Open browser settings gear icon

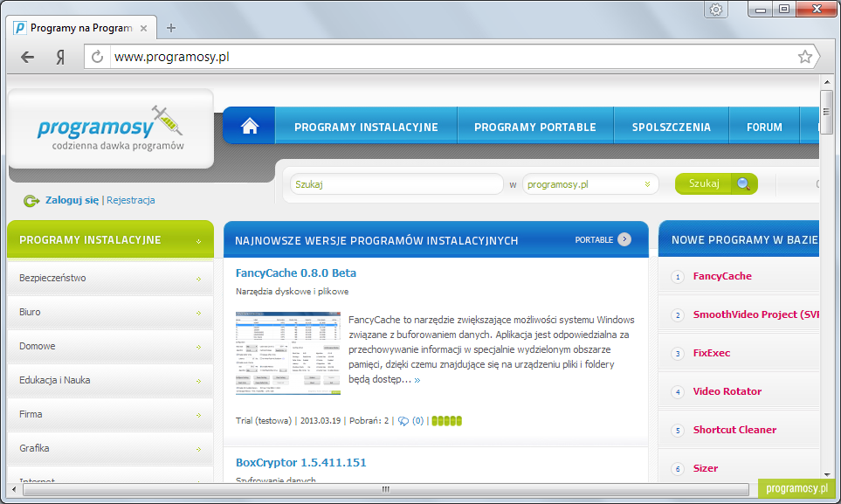(716, 10)
